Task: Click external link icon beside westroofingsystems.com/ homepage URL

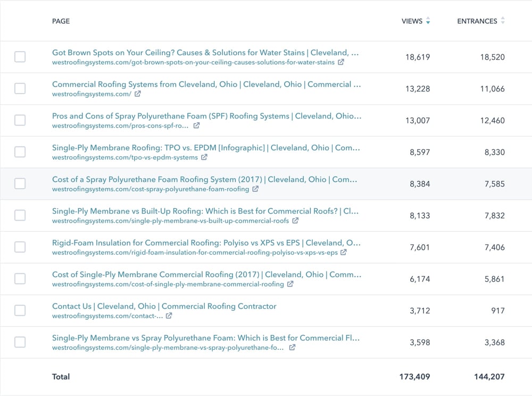Action: point(138,94)
